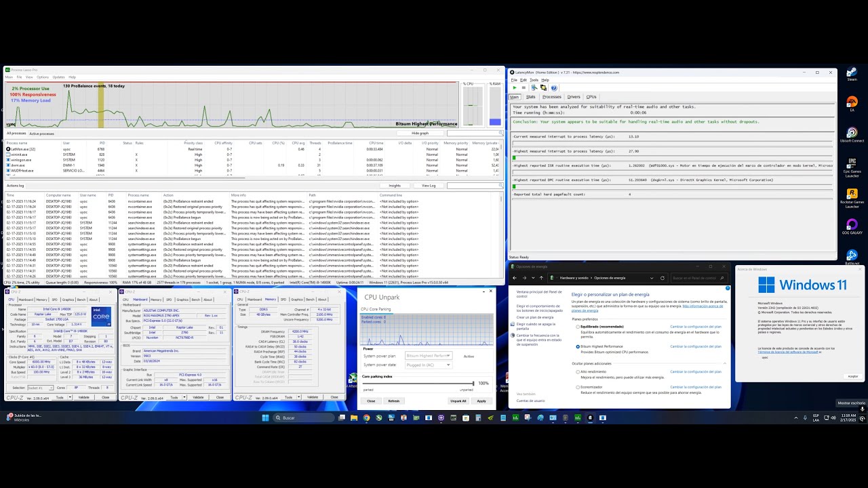Stop monitoring with LatencyMon stop icon
868x488 pixels.
coord(523,87)
